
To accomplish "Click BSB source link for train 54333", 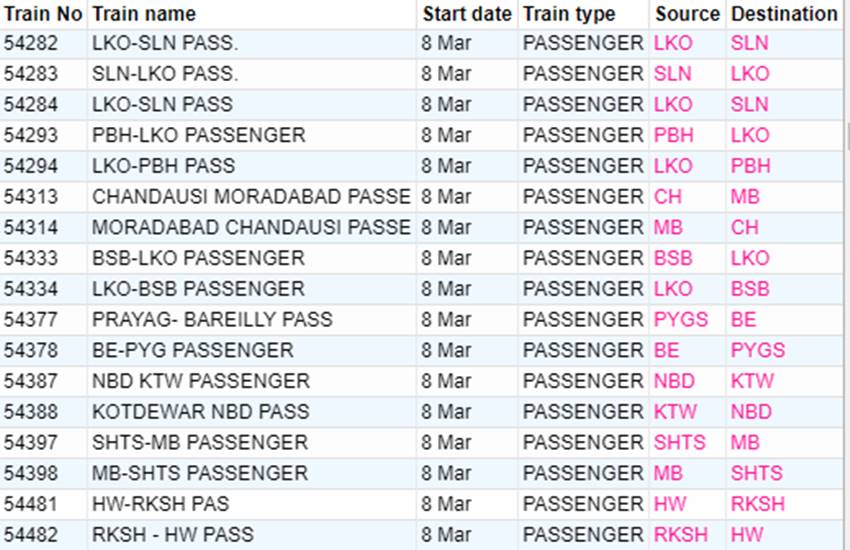I will tap(673, 258).
